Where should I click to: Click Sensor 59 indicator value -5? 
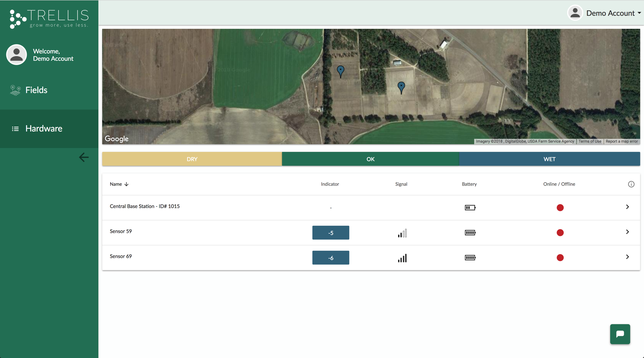tap(331, 233)
